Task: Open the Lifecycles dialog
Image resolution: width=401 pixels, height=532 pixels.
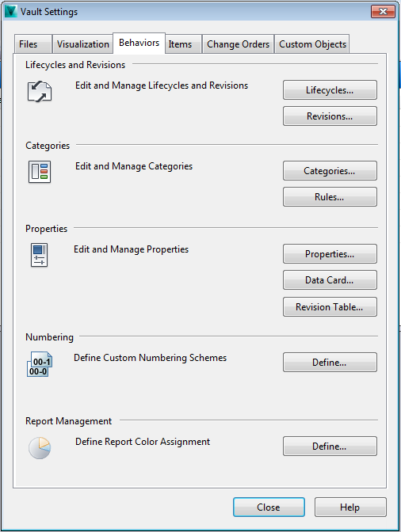Action: (330, 90)
